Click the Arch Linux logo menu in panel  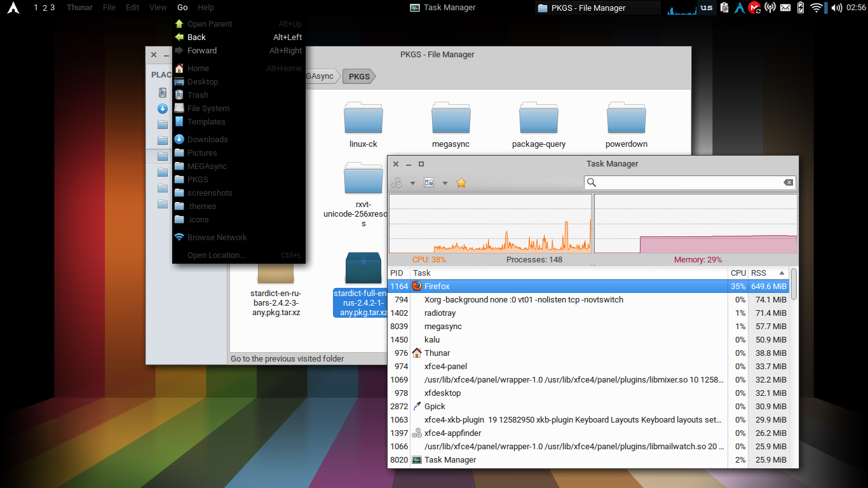pos(13,8)
